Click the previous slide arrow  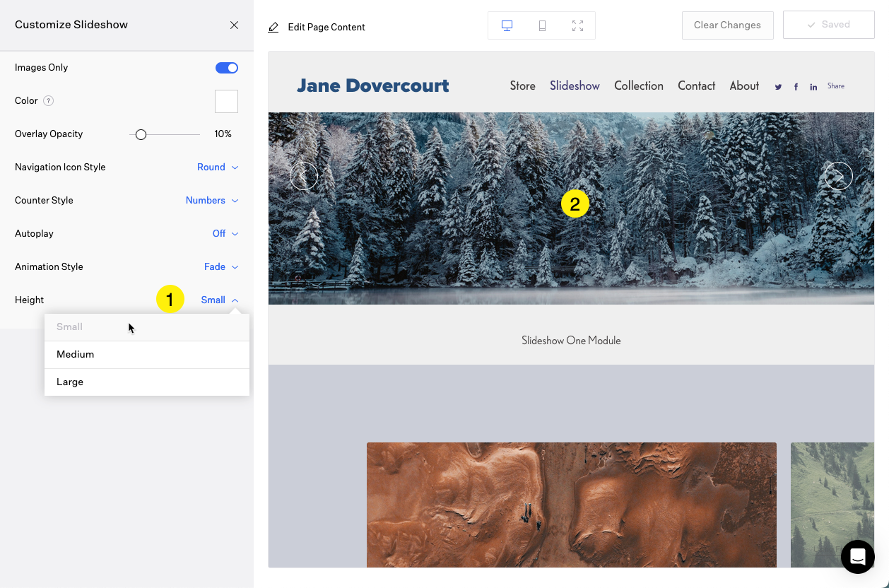(x=304, y=176)
